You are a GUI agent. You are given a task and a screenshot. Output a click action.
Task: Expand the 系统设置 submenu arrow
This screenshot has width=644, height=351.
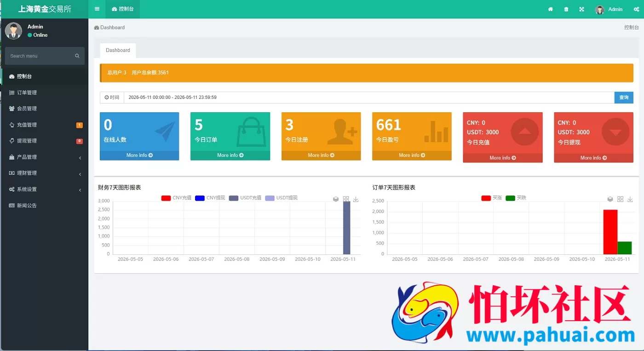80,190
